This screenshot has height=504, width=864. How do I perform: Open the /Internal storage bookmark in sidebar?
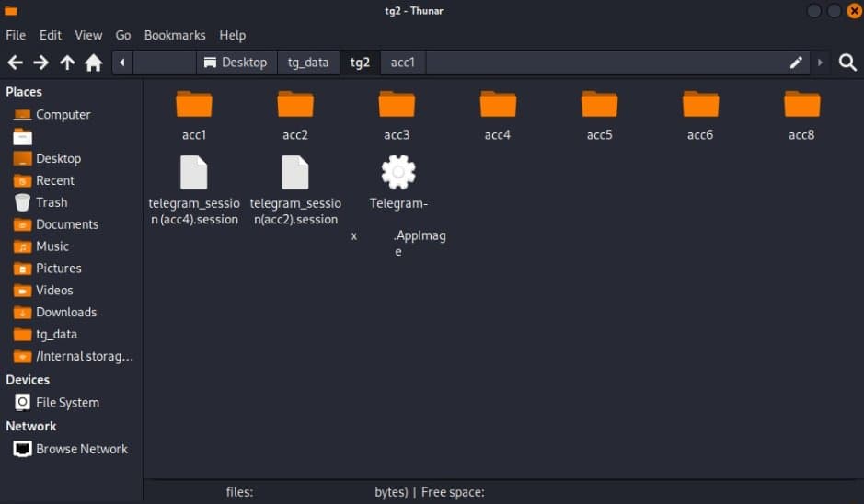tap(72, 356)
